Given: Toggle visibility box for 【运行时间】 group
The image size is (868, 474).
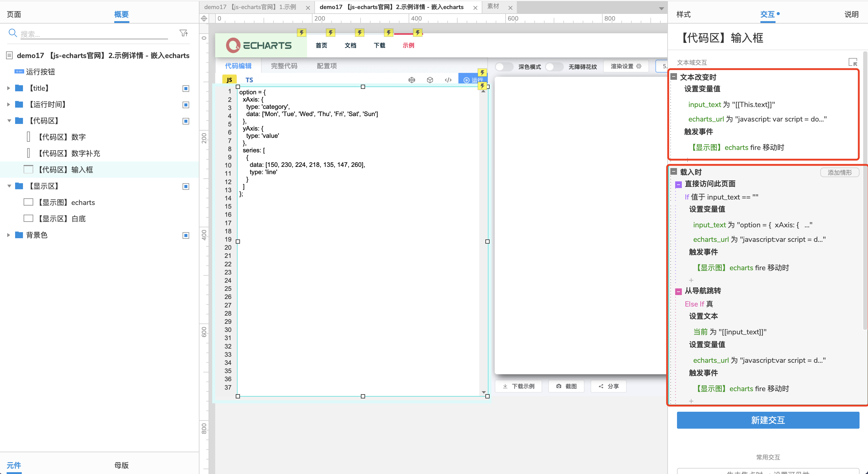Looking at the screenshot, I should pyautogui.click(x=186, y=105).
